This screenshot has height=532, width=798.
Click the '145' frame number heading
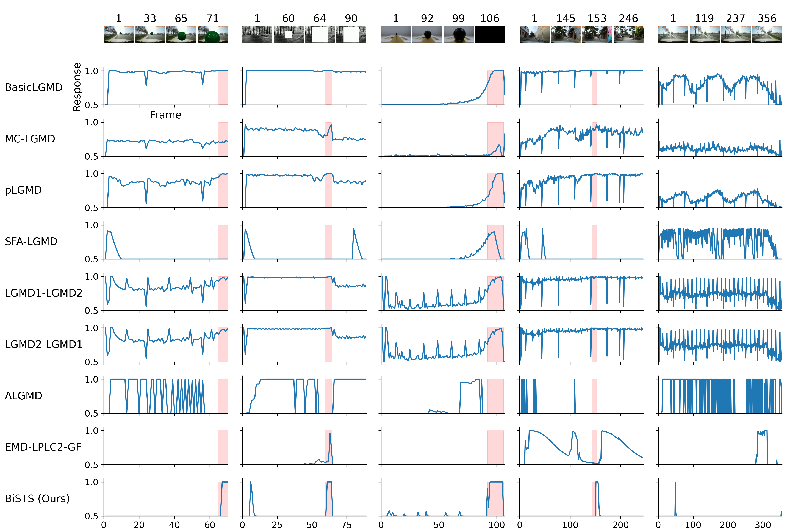pos(566,19)
